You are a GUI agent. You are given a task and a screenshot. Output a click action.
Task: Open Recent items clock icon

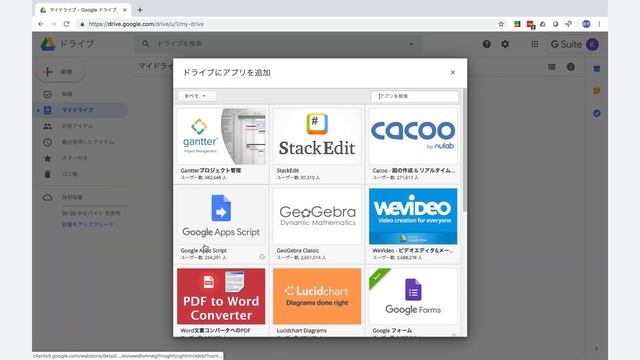click(x=47, y=142)
